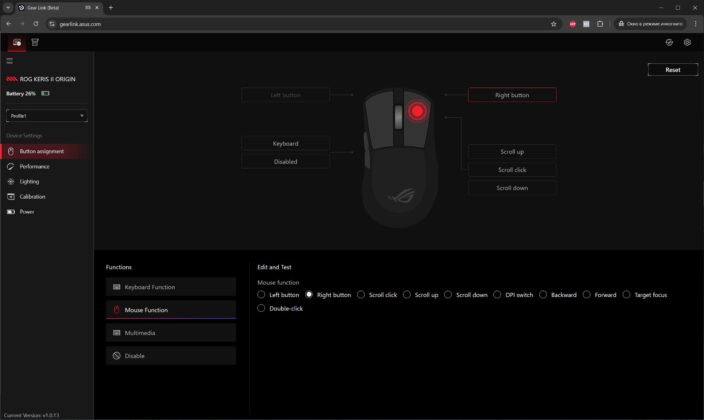Select the Scroll down assignment box

point(512,188)
